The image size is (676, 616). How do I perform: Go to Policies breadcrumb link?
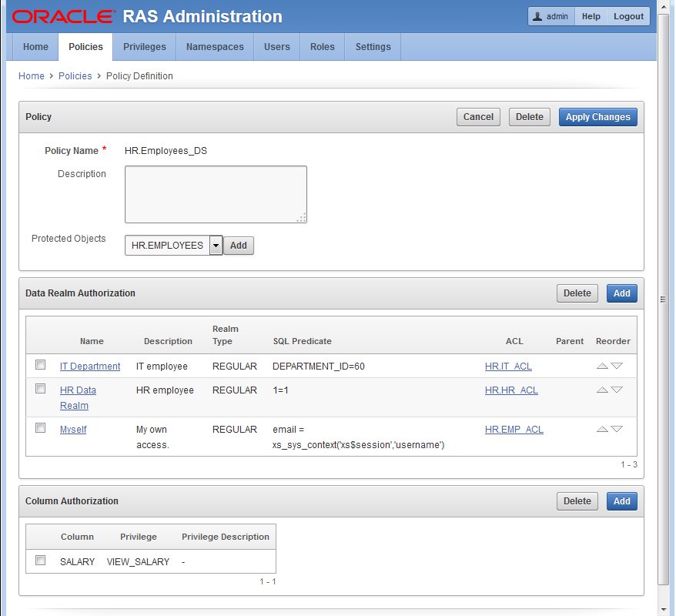pos(75,76)
